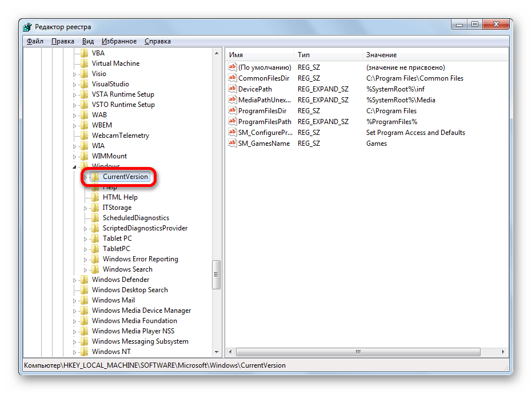Click the Windows Defender folder icon
The height and width of the screenshot is (394, 532).
(x=85, y=280)
